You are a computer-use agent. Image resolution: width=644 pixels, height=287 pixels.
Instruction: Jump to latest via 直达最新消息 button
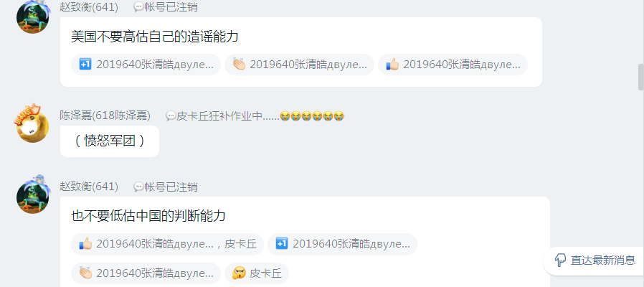click(594, 260)
